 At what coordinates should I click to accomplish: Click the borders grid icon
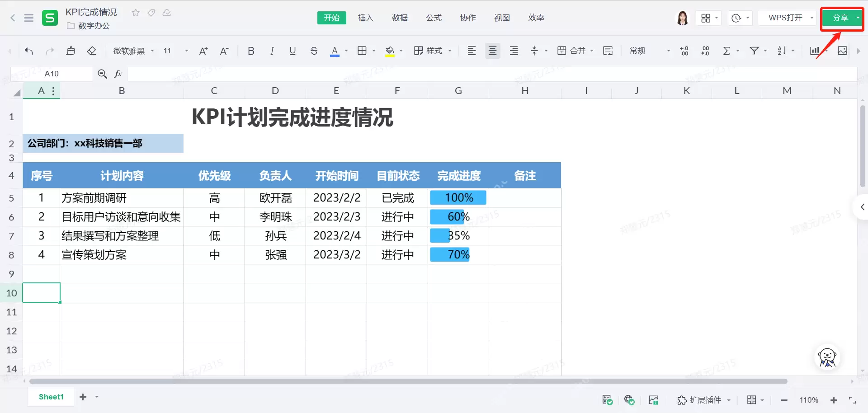click(x=362, y=51)
